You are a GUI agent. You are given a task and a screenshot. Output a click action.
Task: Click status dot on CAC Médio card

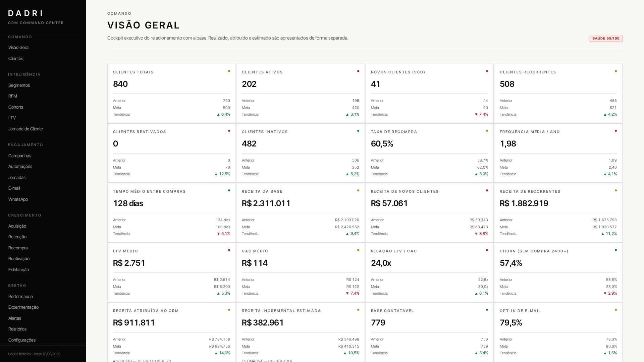tap(358, 250)
